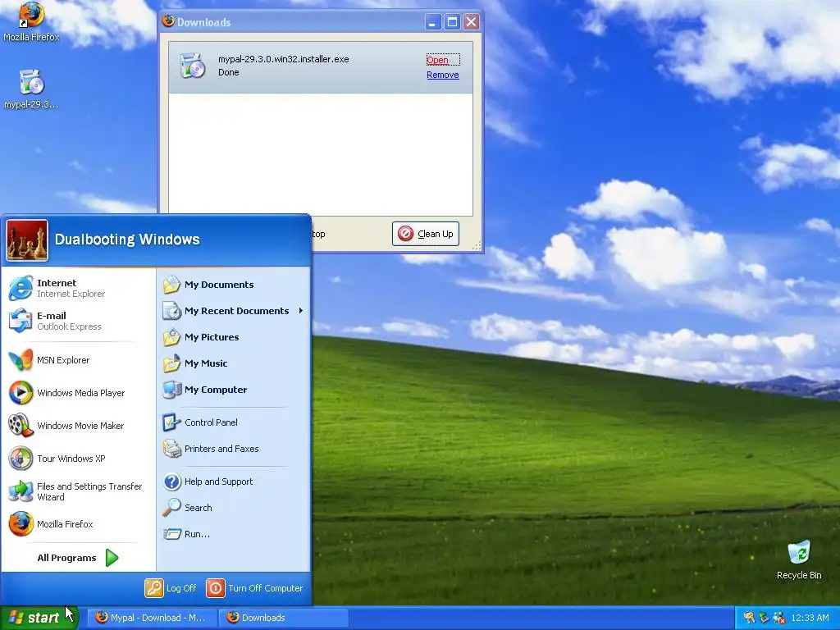The width and height of the screenshot is (840, 630).
Task: Open Tour Windows XP
Action: tap(78, 459)
